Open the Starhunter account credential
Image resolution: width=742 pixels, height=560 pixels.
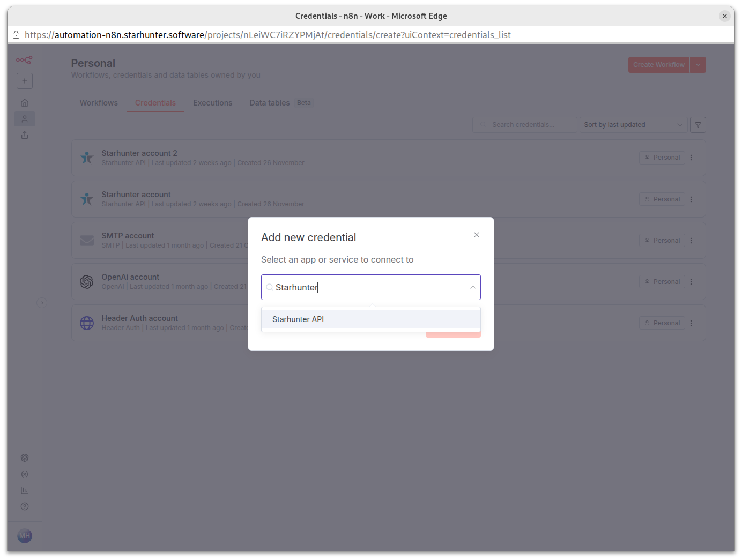389,199
